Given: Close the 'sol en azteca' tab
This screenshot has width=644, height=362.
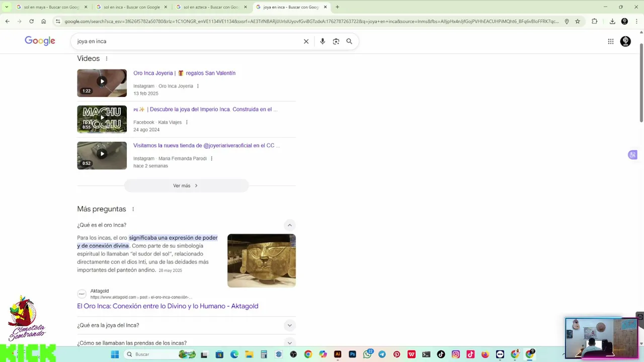Looking at the screenshot, I should (246, 7).
